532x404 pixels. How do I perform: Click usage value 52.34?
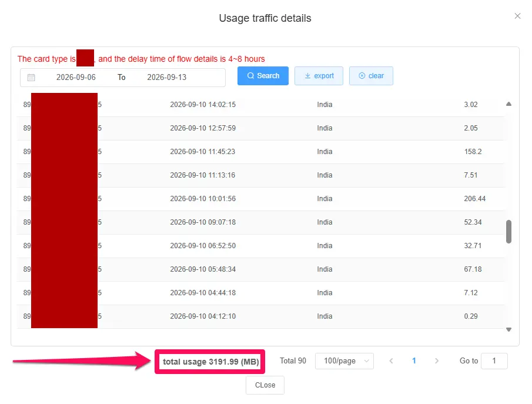tap(473, 222)
